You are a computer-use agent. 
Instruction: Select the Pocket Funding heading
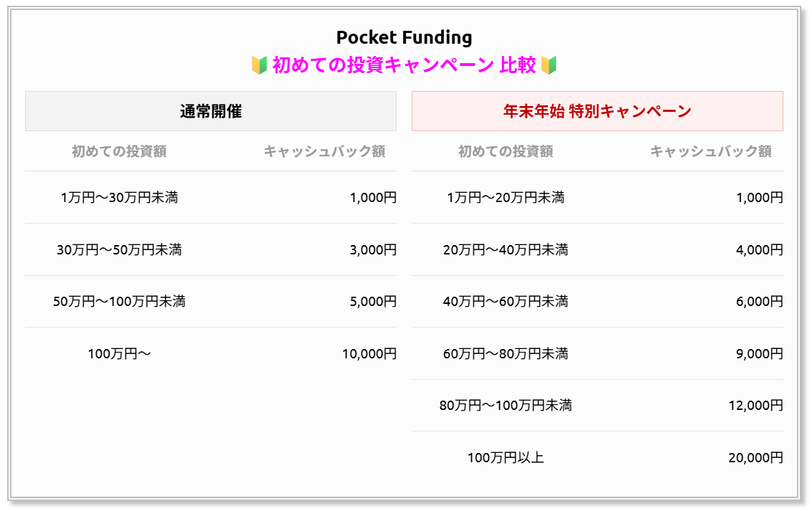click(404, 37)
